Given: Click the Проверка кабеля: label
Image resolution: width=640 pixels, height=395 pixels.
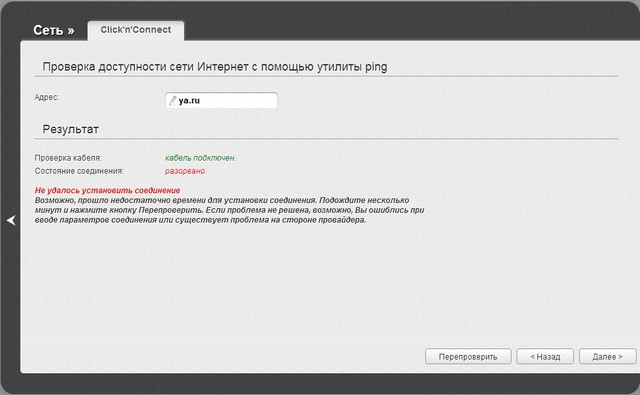Looking at the screenshot, I should 68,158.
